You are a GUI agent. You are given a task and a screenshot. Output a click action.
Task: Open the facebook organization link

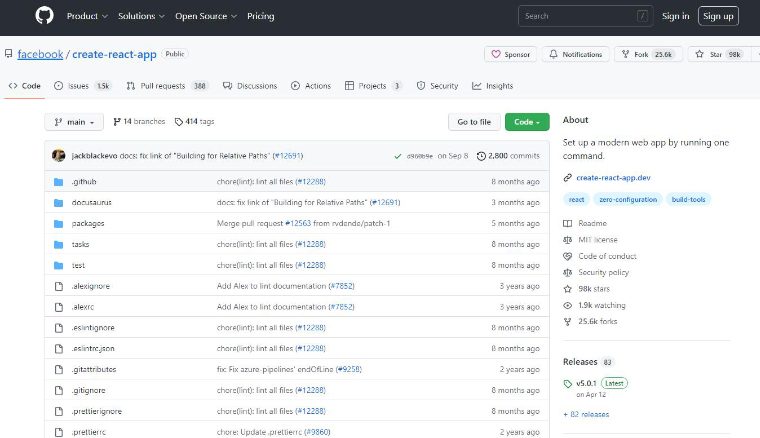(x=40, y=54)
